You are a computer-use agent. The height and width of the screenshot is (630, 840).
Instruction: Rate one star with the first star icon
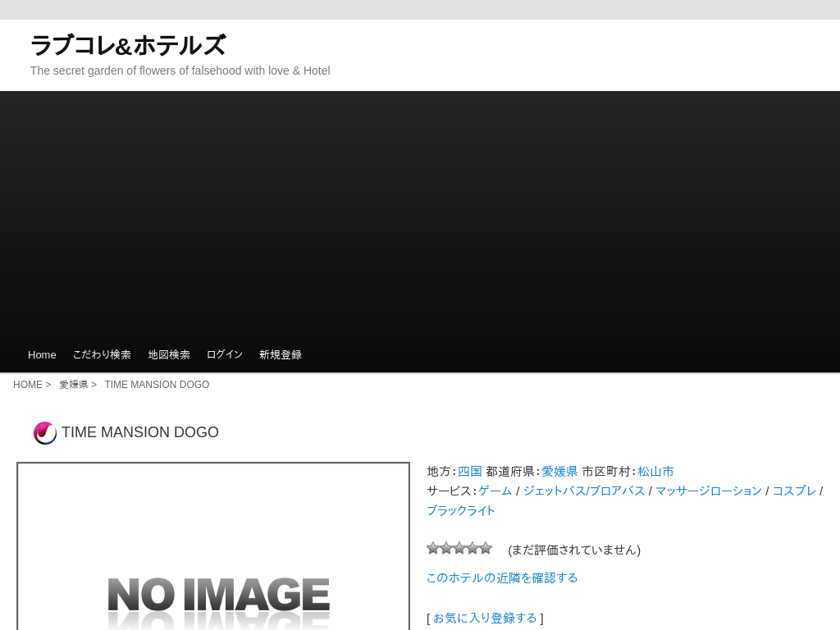[433, 548]
